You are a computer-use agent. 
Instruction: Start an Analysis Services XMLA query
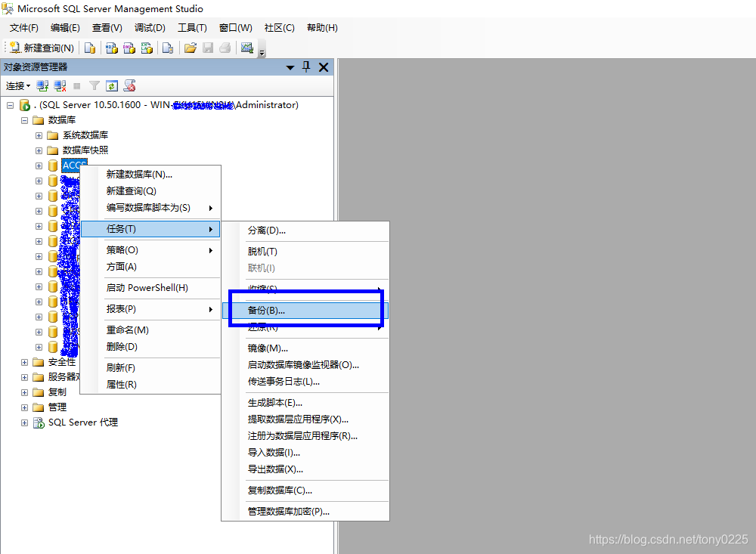(x=147, y=48)
